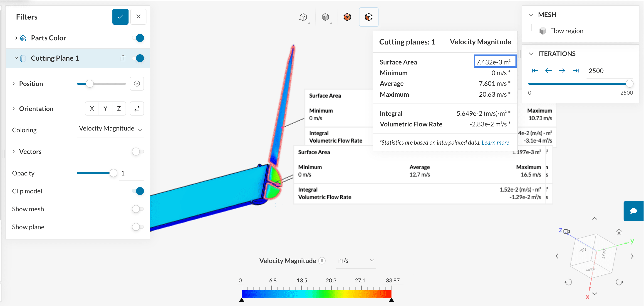Enable the Vectors toggle
Image resolution: width=644 pixels, height=306 pixels.
click(138, 151)
